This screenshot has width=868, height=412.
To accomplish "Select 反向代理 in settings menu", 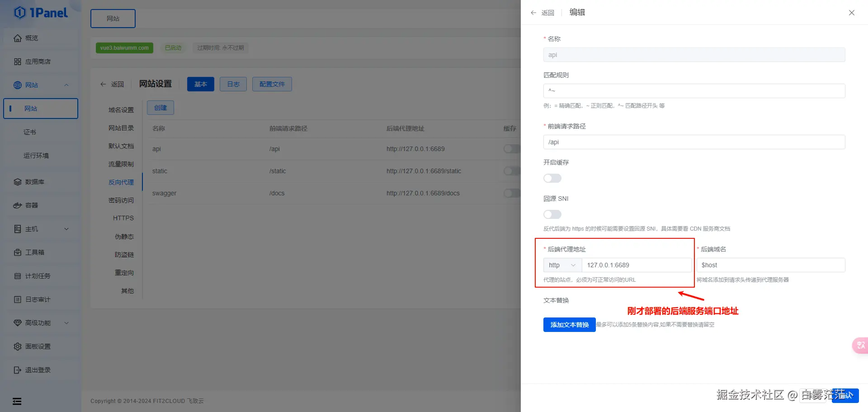I will coord(121,182).
